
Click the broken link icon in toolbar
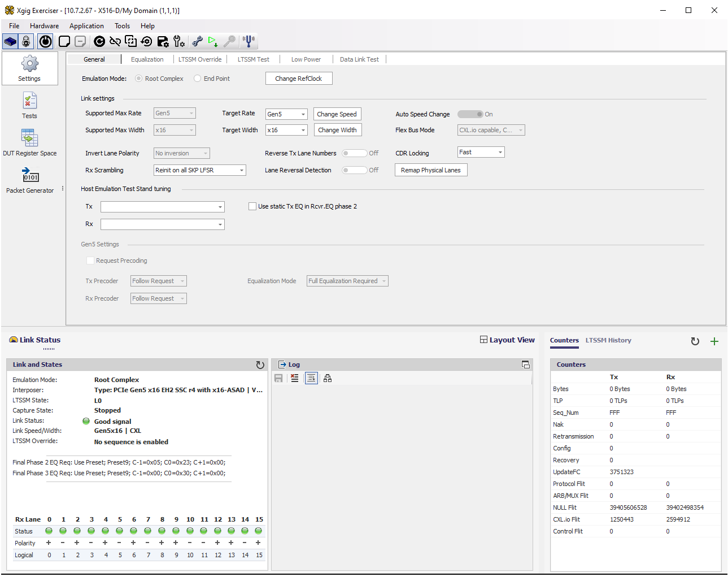tap(115, 41)
